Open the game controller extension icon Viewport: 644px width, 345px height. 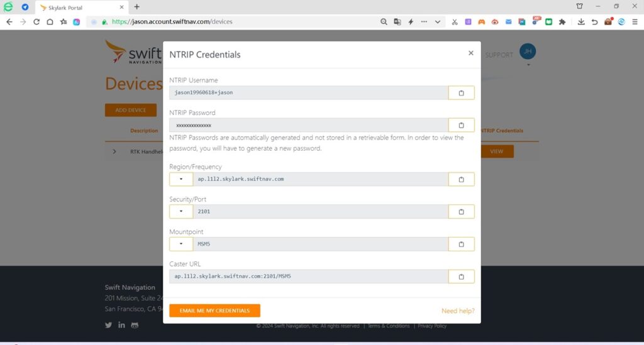(481, 22)
